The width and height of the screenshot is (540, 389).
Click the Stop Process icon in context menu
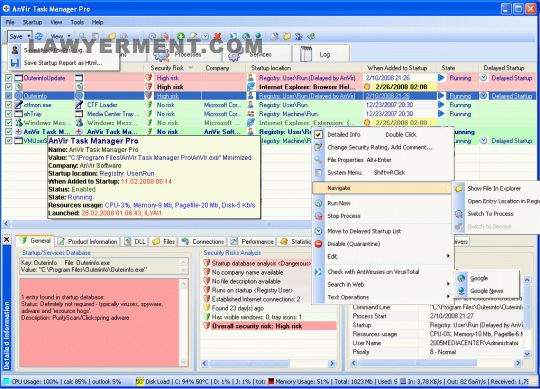319,216
